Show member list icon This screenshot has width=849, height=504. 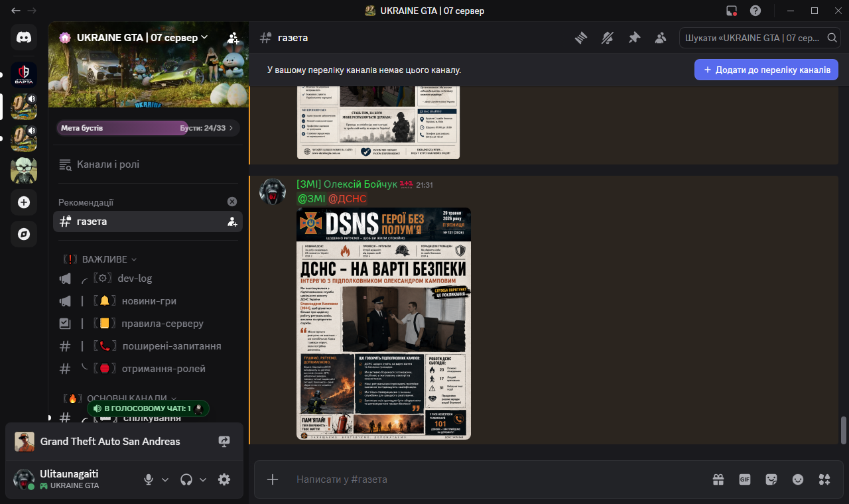(x=661, y=38)
